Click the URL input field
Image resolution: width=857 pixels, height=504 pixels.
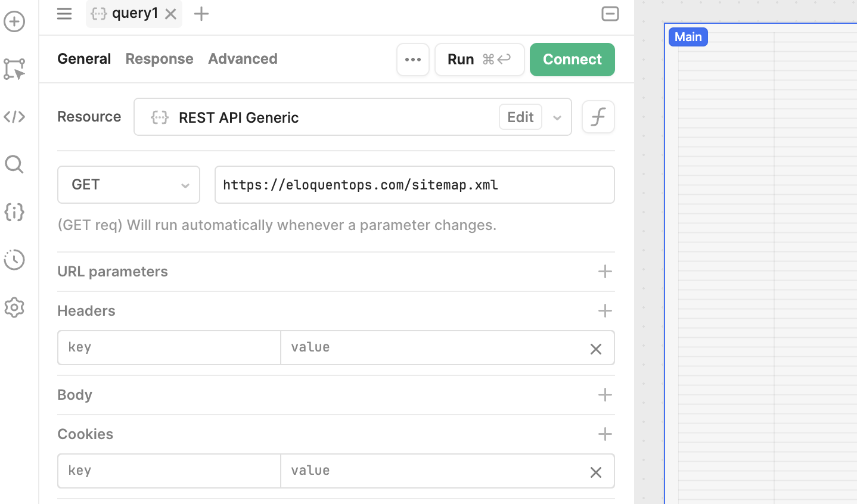[x=414, y=185]
